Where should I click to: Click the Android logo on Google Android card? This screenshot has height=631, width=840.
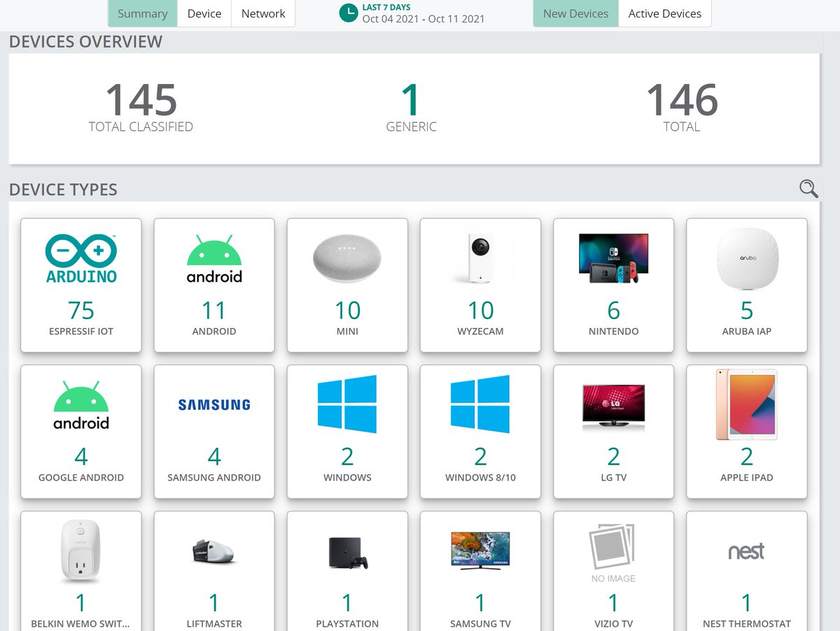[x=81, y=405]
